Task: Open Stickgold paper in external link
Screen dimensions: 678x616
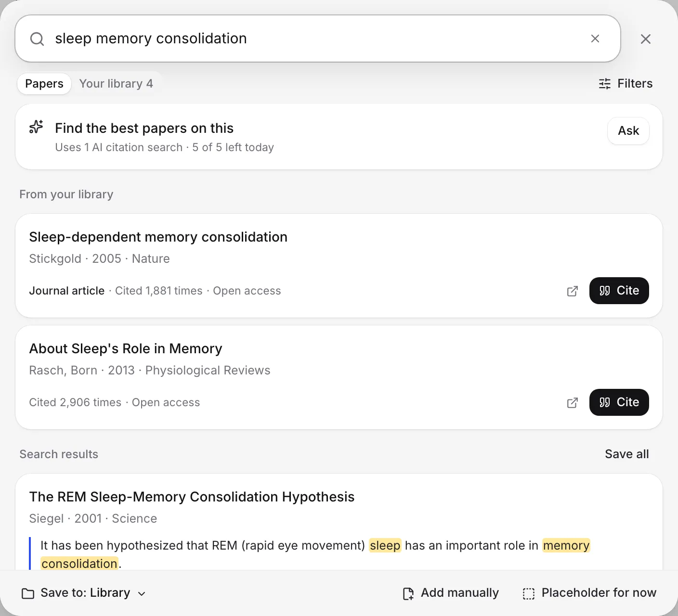Action: (x=572, y=291)
